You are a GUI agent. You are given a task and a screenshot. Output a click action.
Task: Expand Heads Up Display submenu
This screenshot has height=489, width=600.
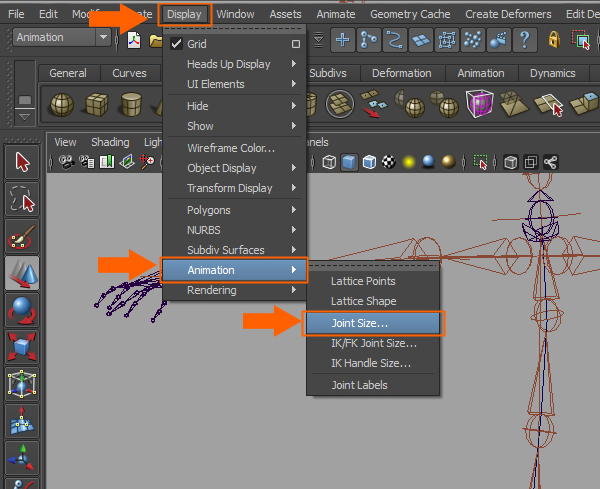234,64
